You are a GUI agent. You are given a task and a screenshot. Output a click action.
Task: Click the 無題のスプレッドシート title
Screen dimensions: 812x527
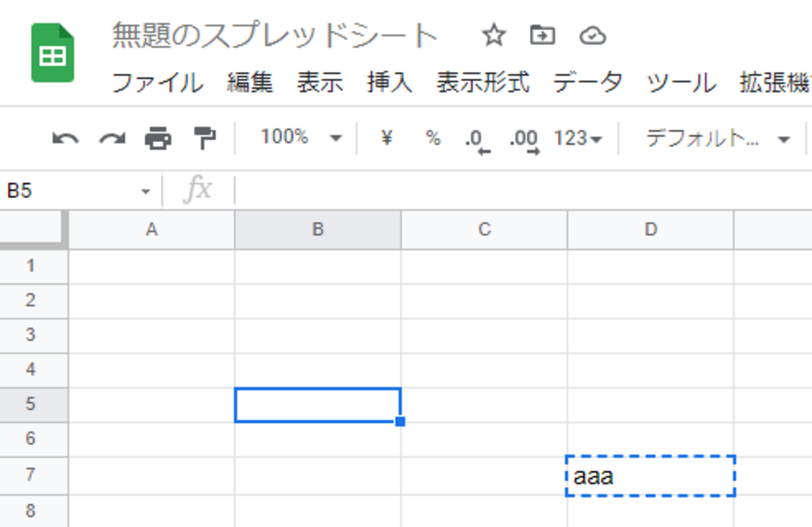point(275,36)
